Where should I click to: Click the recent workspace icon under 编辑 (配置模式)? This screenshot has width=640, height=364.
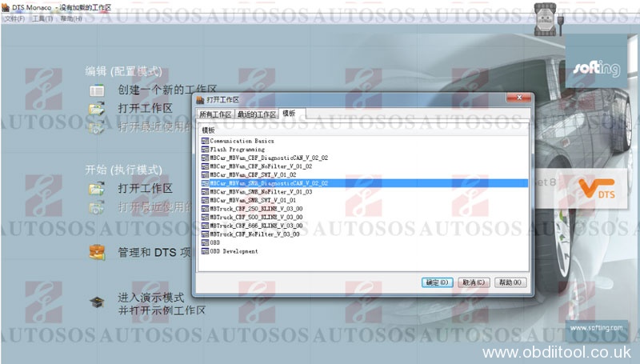point(97,128)
